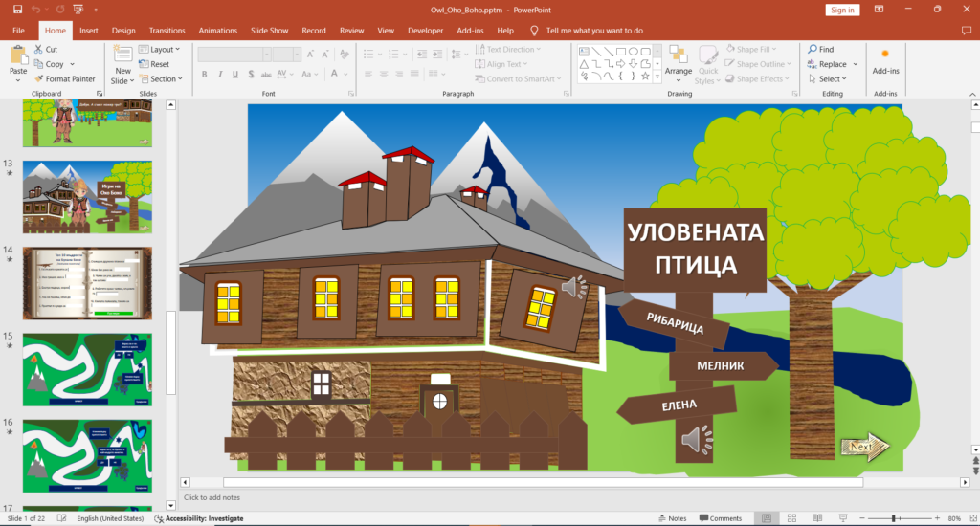Switch to the Insert tab
The width and height of the screenshot is (980, 526).
point(89,30)
